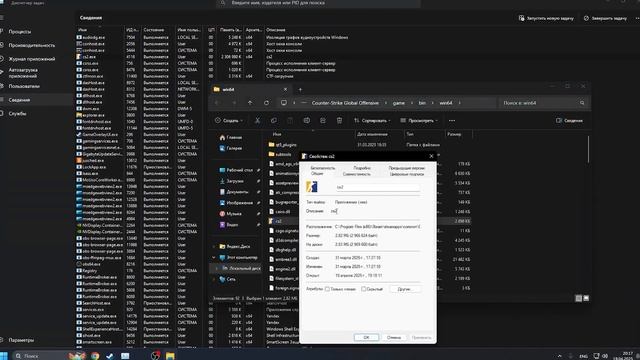Click the Details pane button in Explorer
Image resolution: width=640 pixels, height=360 pixels.
click(x=569, y=120)
